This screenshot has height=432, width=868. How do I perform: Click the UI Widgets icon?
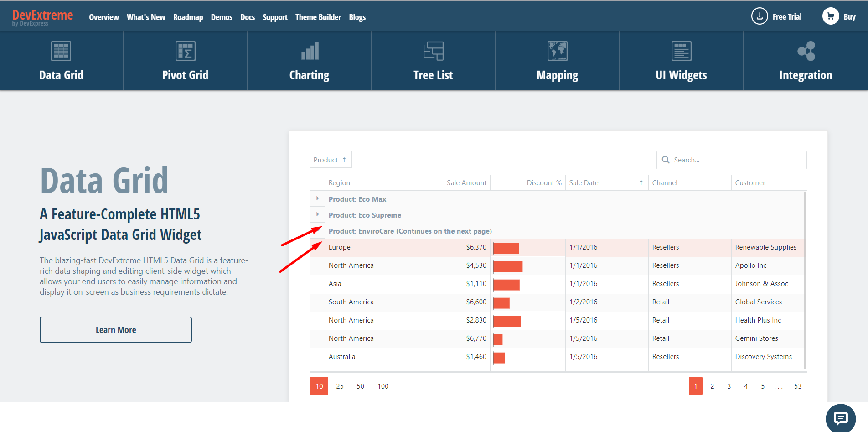click(x=681, y=51)
